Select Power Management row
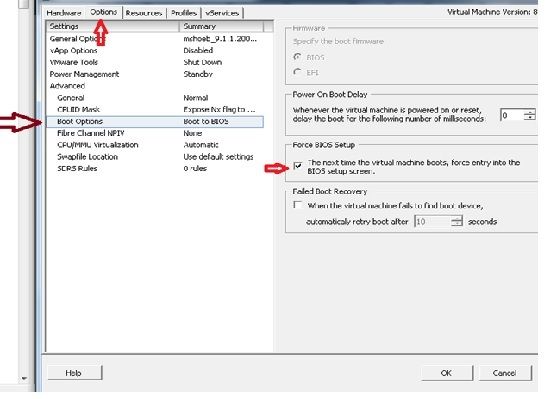Image resolution: width=550 pixels, height=399 pixels. coord(155,74)
